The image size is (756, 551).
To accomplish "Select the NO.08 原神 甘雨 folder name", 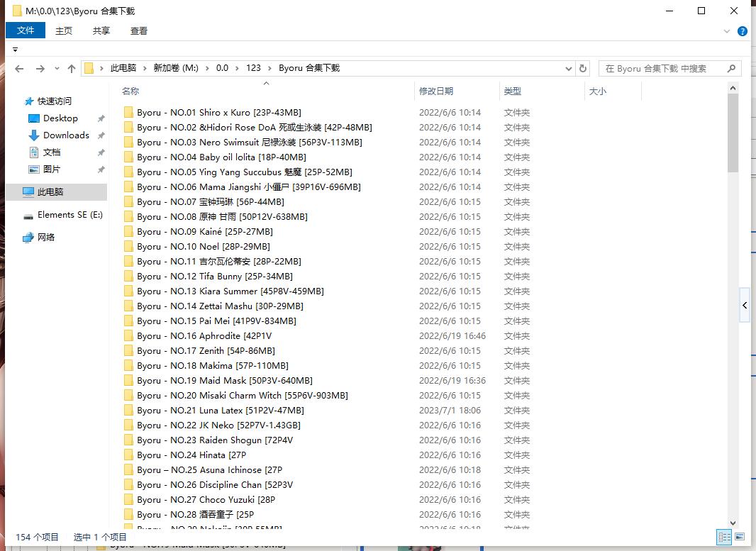I will [222, 217].
